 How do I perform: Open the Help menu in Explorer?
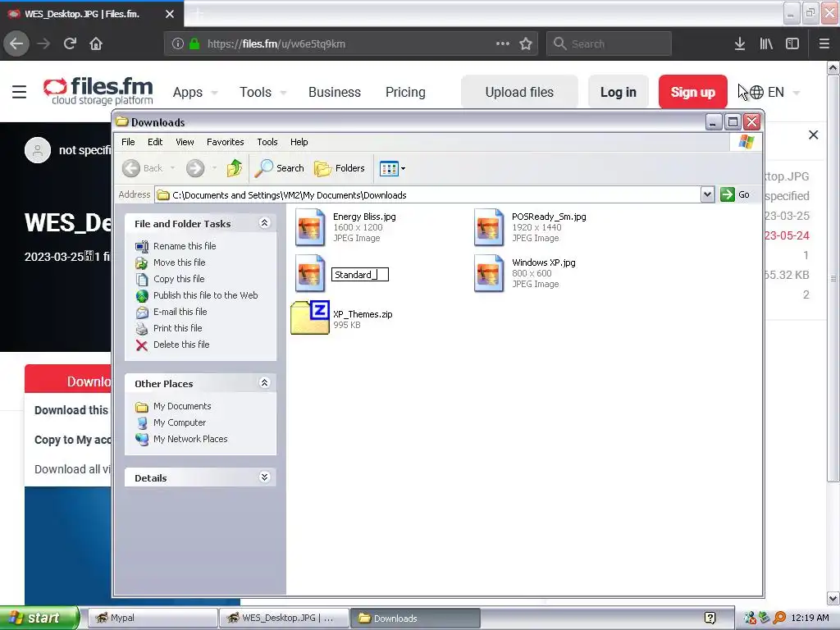(x=299, y=142)
